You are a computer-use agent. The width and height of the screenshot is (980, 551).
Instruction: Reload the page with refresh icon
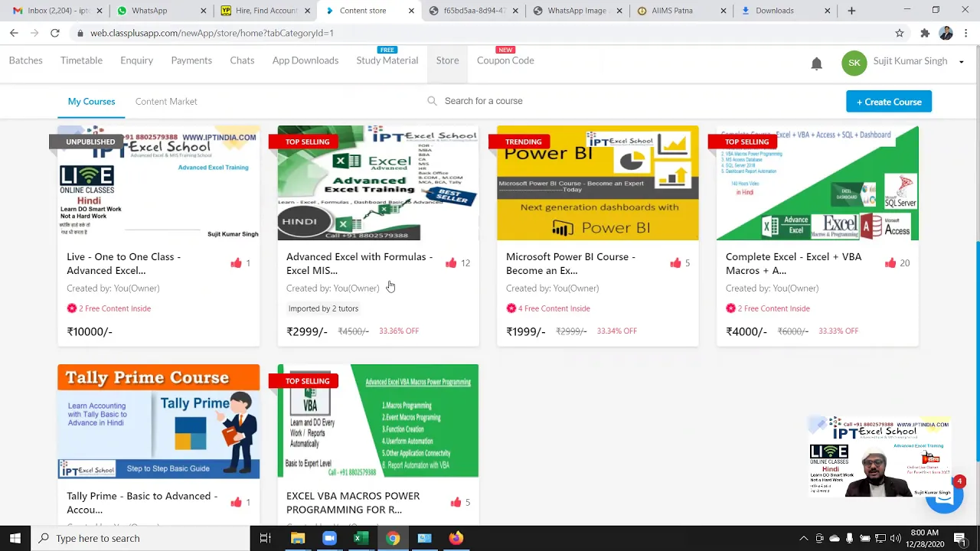[x=55, y=33]
